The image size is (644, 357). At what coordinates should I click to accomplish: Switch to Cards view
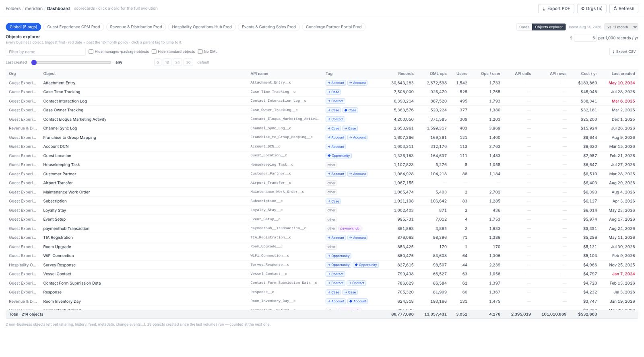(524, 27)
